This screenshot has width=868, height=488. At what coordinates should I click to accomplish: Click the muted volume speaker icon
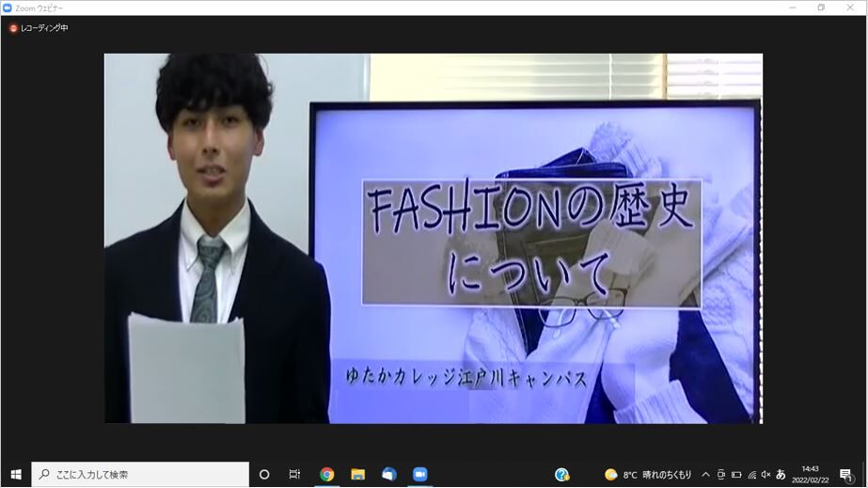click(x=765, y=474)
